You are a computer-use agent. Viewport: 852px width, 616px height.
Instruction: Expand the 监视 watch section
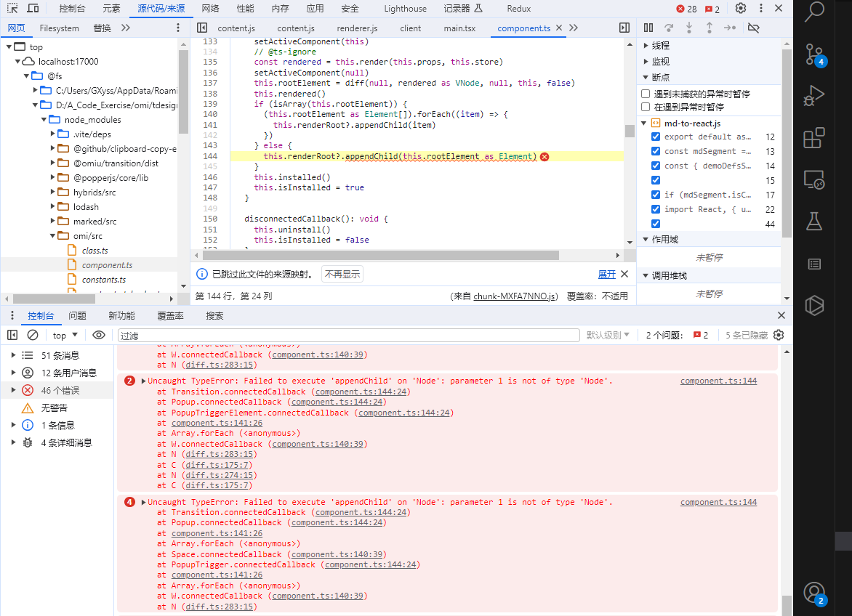click(x=646, y=61)
